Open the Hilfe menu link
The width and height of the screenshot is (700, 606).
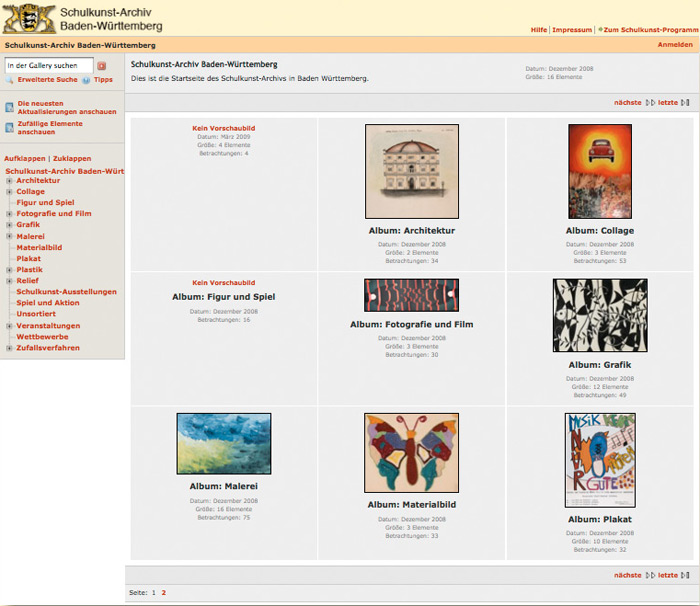(538, 30)
